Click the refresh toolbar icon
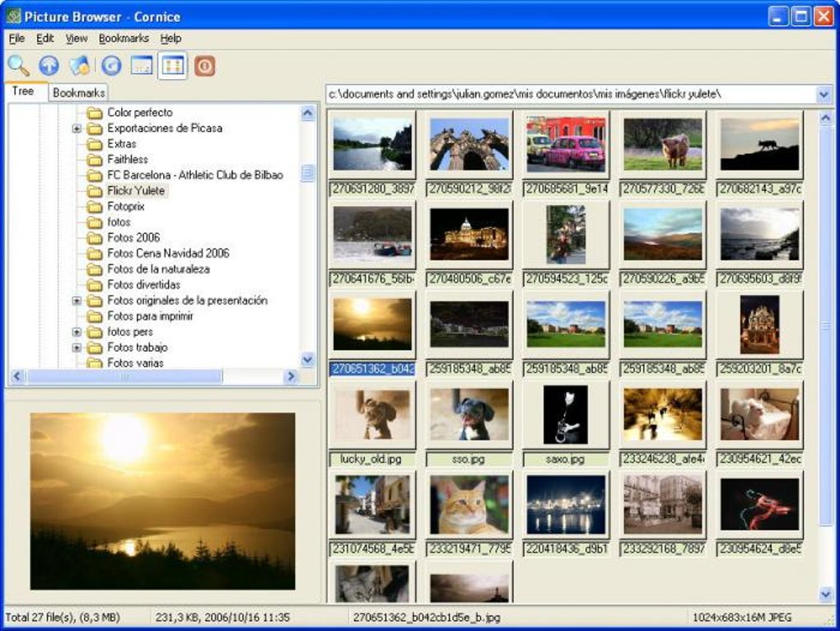The width and height of the screenshot is (840, 631). click(111, 66)
